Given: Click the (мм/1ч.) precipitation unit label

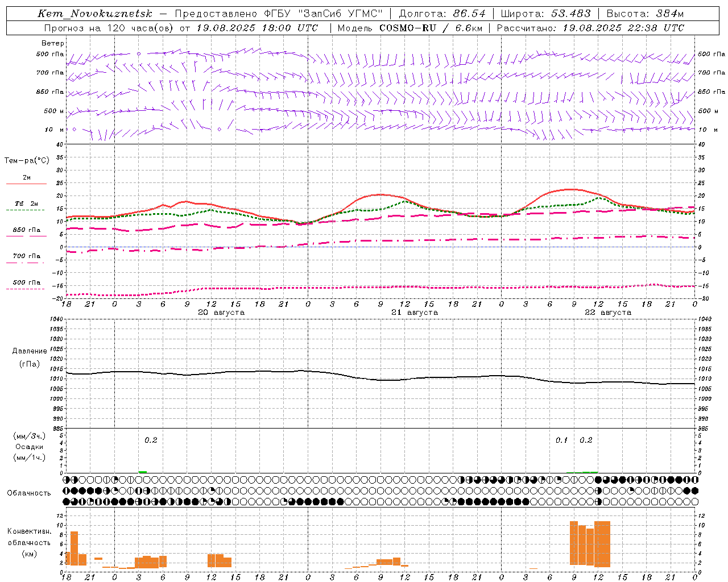Looking at the screenshot, I should (x=30, y=458).
